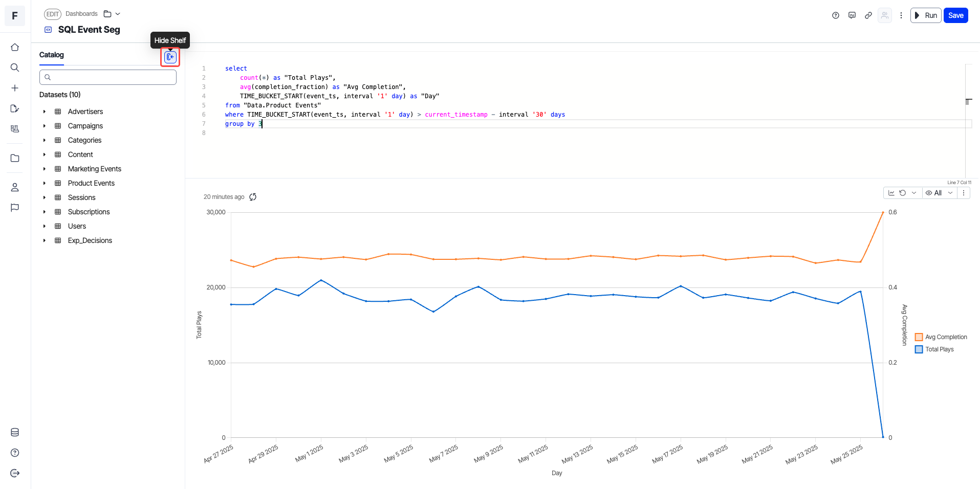Click the line chart type icon
The width and height of the screenshot is (980, 489).
[x=891, y=193]
